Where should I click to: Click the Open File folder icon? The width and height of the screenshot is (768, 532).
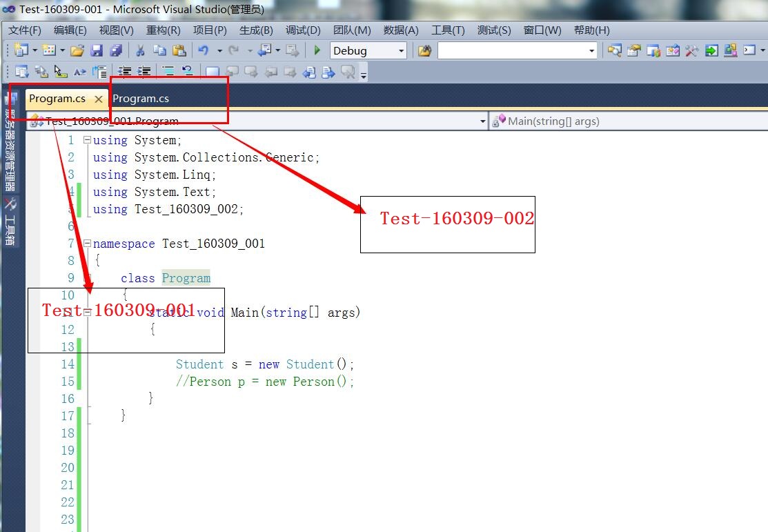coord(77,50)
